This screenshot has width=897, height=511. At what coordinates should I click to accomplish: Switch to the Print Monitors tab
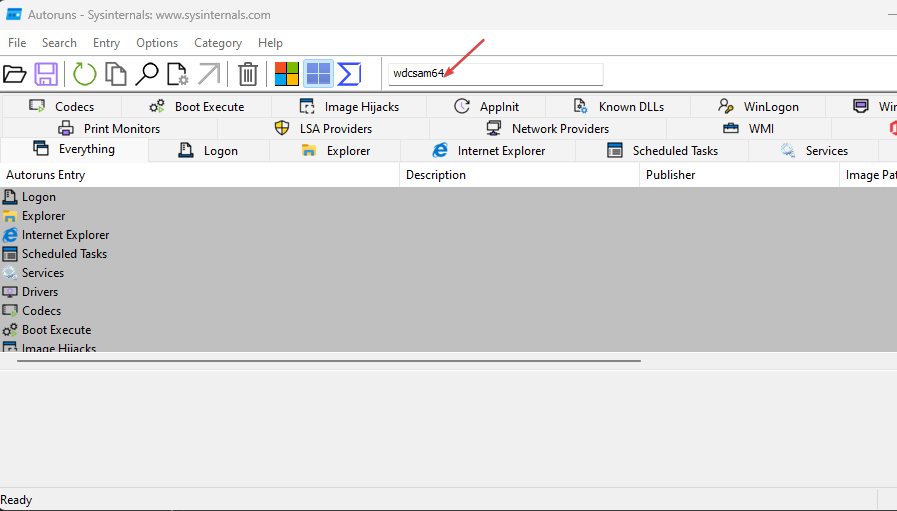tap(109, 128)
